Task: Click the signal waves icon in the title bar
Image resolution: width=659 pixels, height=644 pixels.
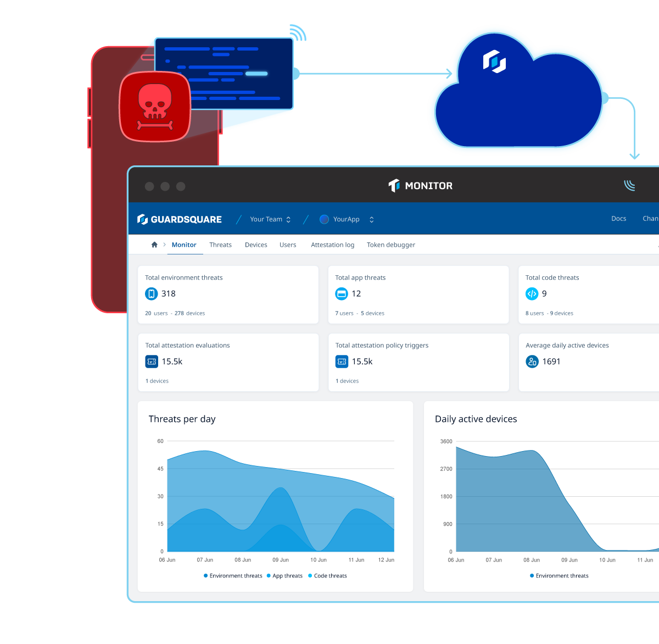Action: (x=629, y=186)
